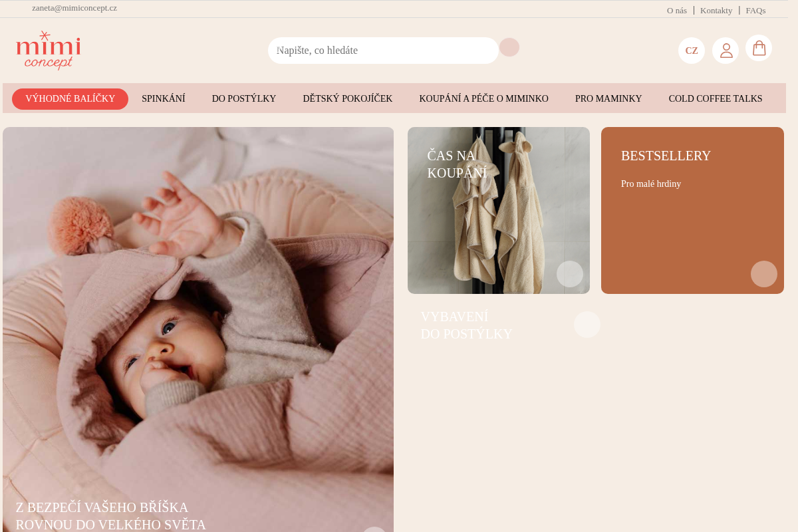
Task: Open the Čas na koupání bathrobe card
Action: pyautogui.click(x=499, y=210)
